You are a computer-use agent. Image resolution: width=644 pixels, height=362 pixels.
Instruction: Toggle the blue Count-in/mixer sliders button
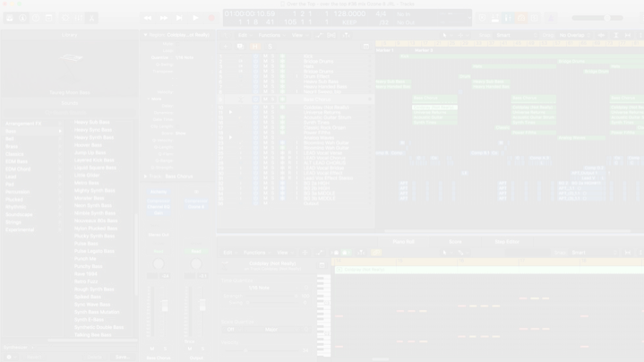coord(508,18)
